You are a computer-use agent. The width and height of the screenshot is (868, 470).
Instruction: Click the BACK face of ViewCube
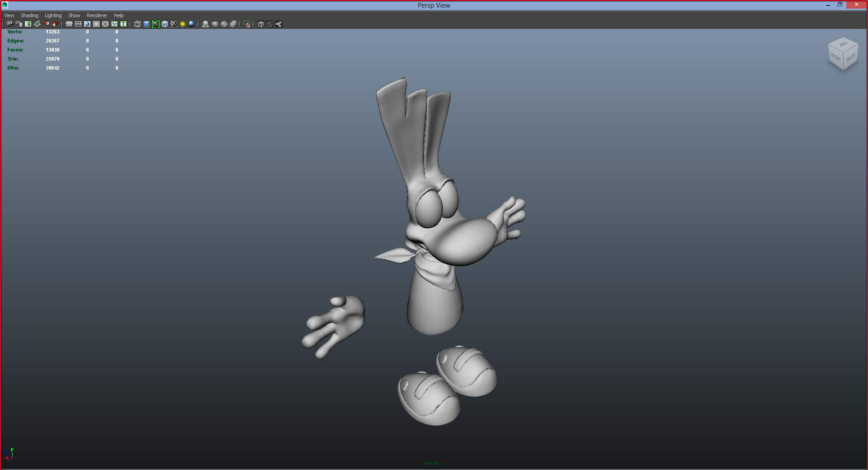[x=851, y=57]
